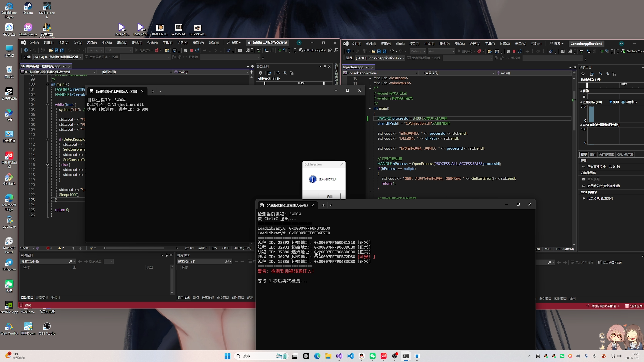Expand the main() member dropdown in Injection.cpp editor
This screenshot has width=644, height=362.
click(570, 73)
